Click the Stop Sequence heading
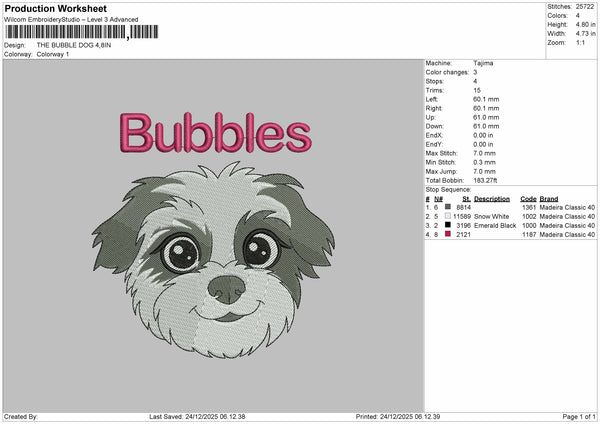The height and width of the screenshot is (424, 600). [448, 190]
